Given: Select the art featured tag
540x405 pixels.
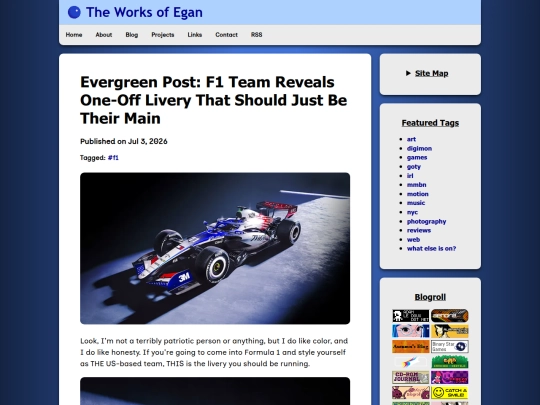Looking at the screenshot, I should [411, 139].
